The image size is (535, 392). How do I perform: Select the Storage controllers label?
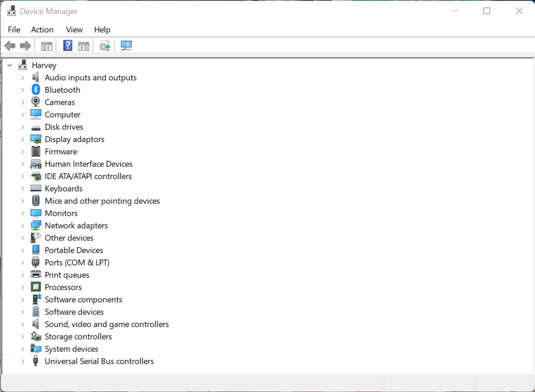coord(78,336)
